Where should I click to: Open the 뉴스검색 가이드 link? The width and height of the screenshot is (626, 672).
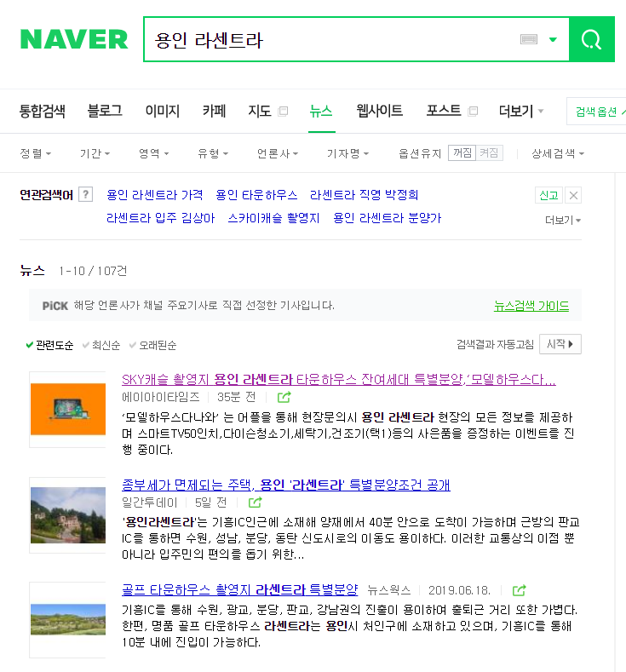click(531, 306)
